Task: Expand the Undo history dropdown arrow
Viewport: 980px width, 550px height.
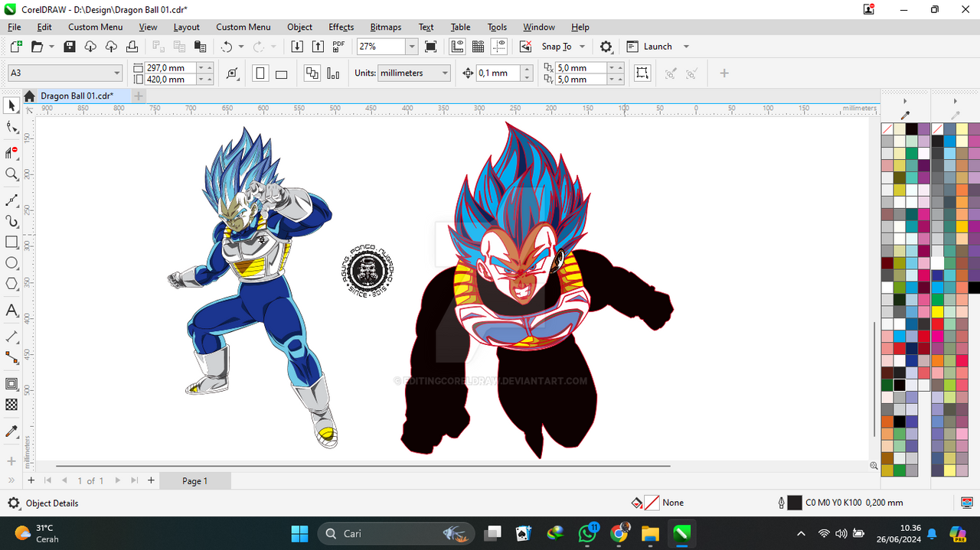Action: pos(240,47)
